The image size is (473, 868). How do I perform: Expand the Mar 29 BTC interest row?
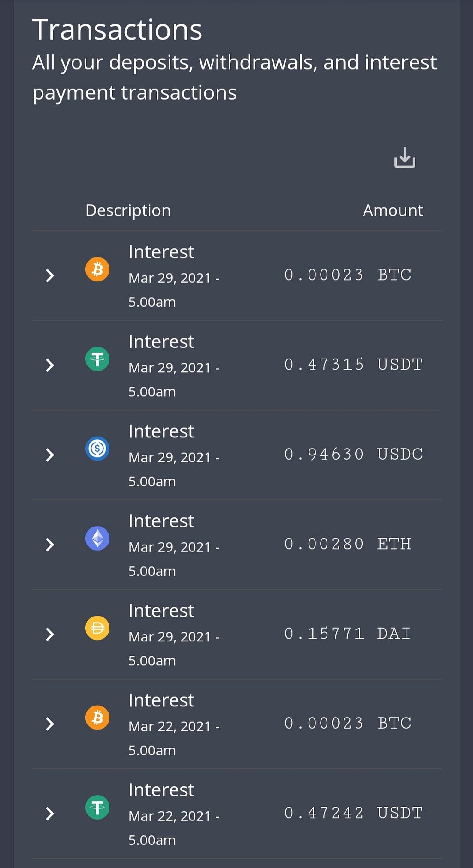coord(50,276)
